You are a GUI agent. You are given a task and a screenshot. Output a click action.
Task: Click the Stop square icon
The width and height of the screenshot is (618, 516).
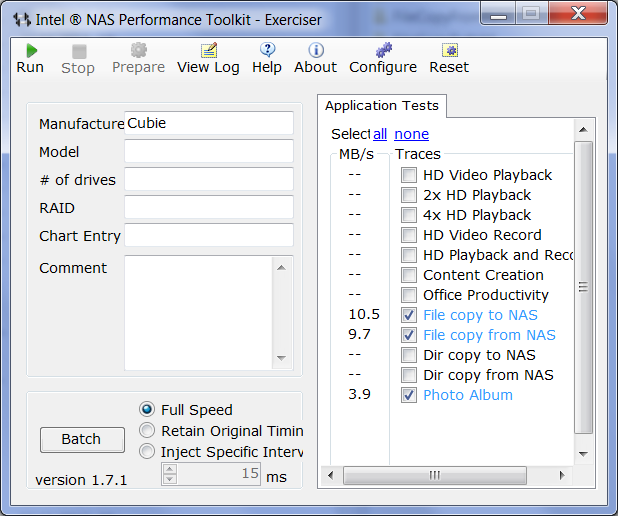79,51
